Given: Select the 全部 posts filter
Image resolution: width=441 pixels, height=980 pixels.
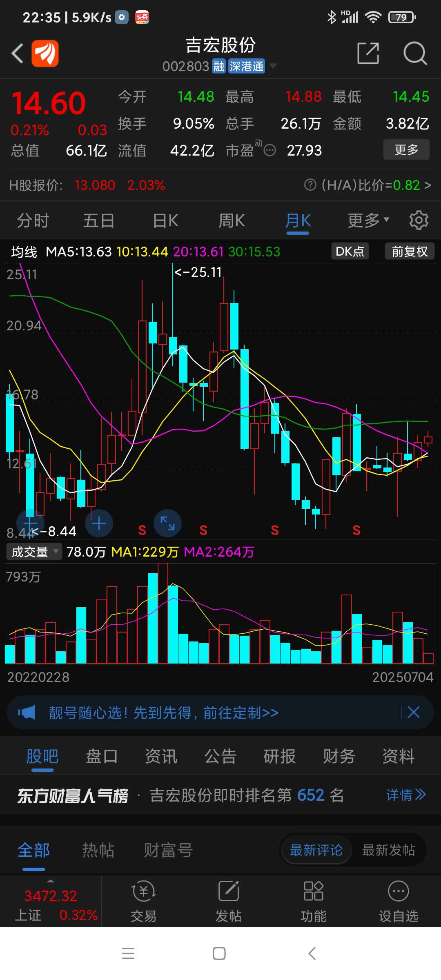Looking at the screenshot, I should click(x=33, y=851).
